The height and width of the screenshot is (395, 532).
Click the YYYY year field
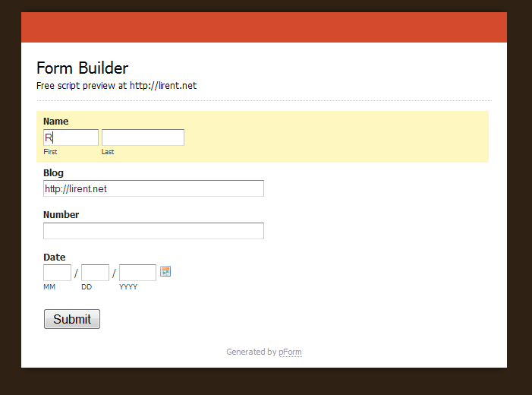coord(138,273)
